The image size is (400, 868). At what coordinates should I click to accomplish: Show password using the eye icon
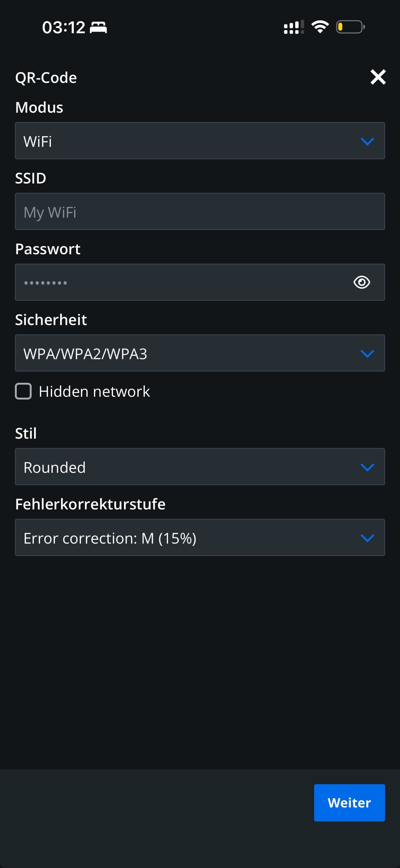click(x=362, y=282)
